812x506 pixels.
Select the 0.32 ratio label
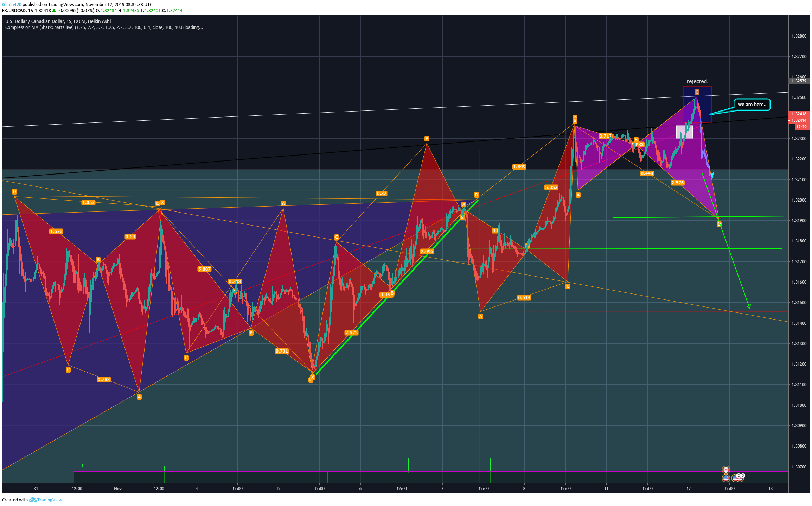(x=382, y=194)
